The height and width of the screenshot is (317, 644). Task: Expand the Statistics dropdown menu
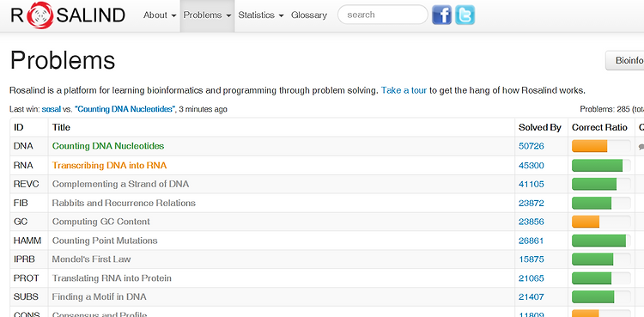click(261, 15)
